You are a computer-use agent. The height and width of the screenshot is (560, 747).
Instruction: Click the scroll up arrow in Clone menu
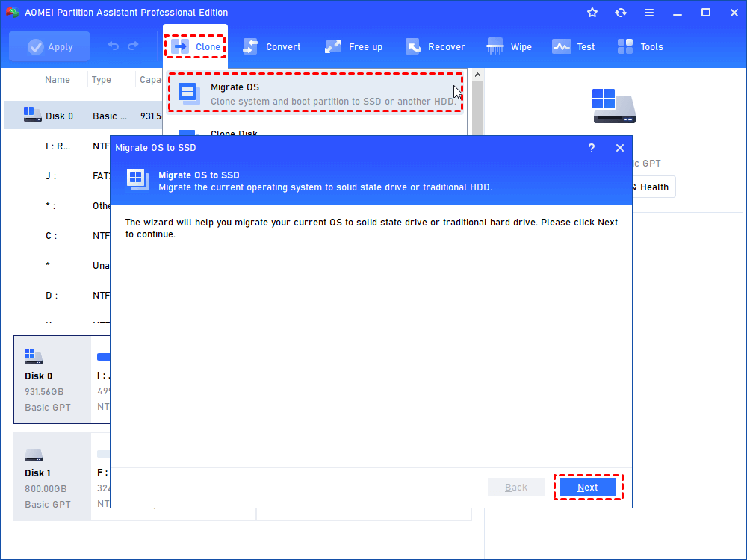477,75
